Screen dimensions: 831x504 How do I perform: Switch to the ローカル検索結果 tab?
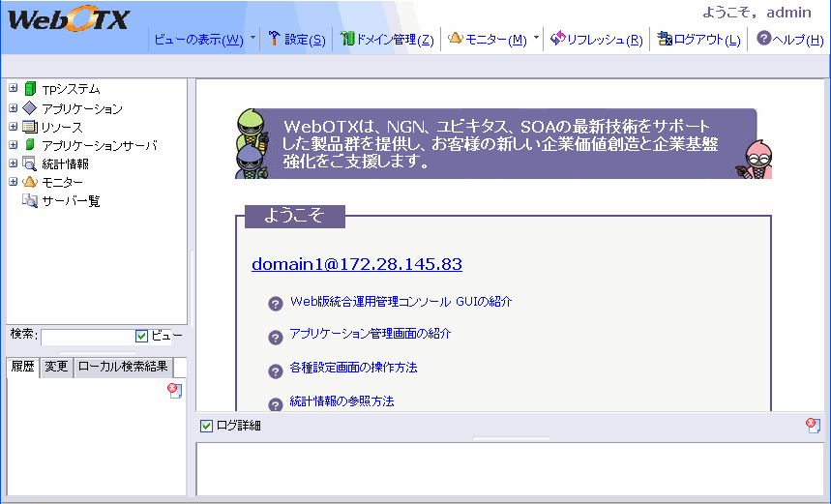tap(123, 367)
